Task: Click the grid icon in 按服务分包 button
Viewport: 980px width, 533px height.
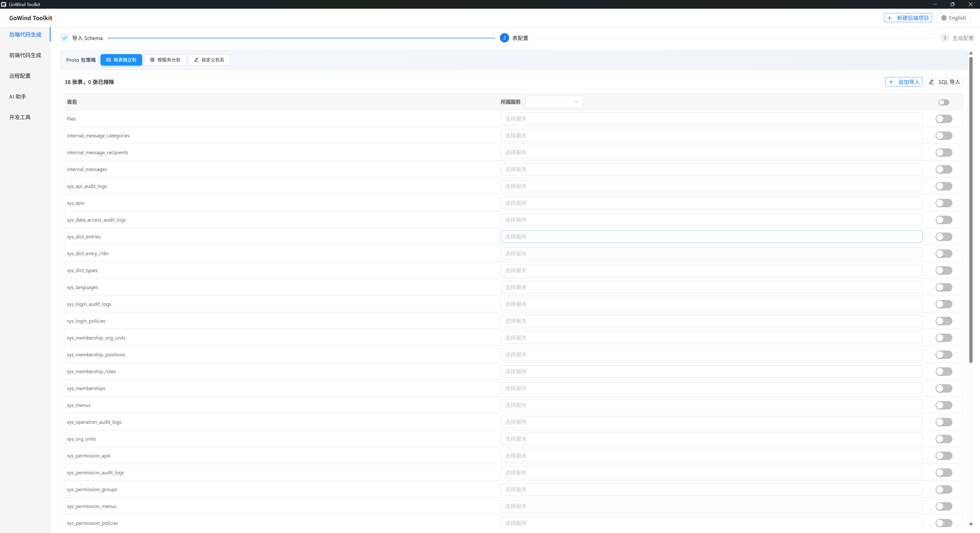Action: pyautogui.click(x=152, y=60)
